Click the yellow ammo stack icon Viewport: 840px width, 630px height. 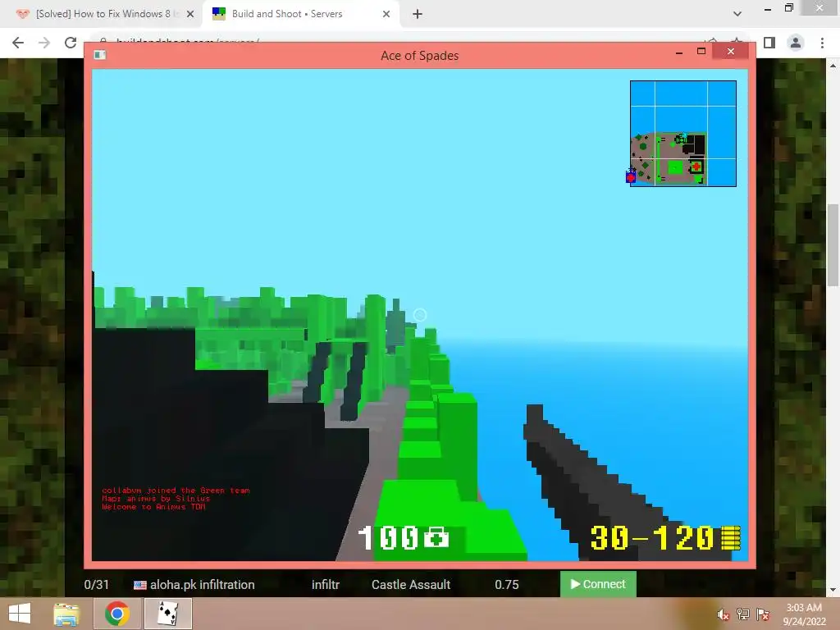pyautogui.click(x=731, y=537)
